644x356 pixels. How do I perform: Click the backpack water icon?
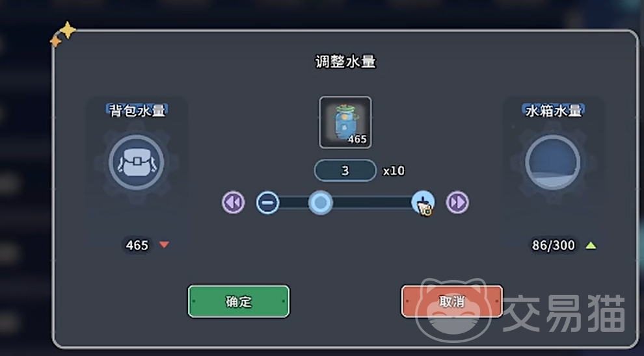[x=137, y=162]
